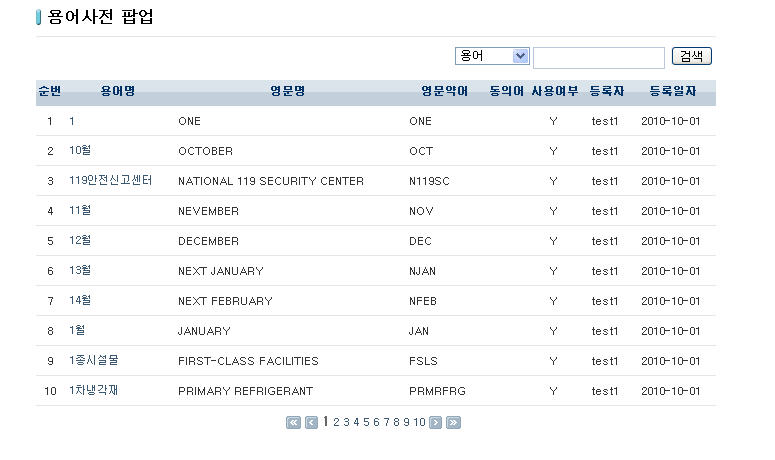This screenshot has height=460, width=775.
Task: Open the 1월 term entry
Action: [77, 331]
